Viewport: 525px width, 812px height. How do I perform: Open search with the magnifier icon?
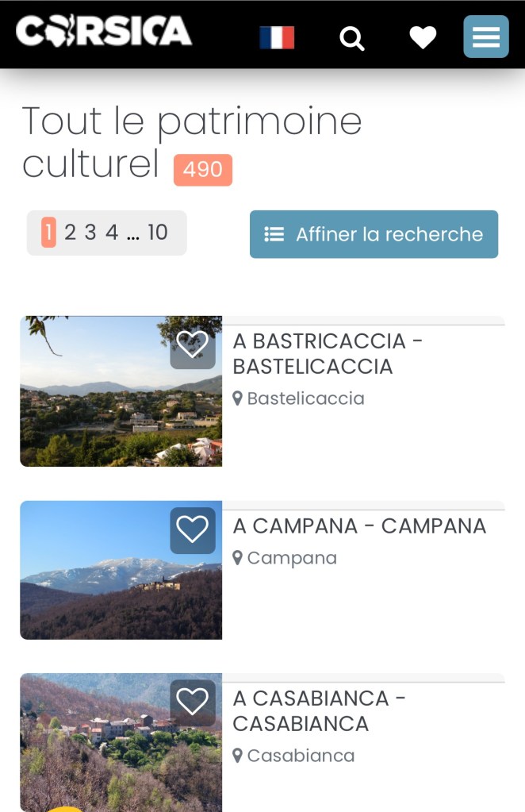[352, 37]
